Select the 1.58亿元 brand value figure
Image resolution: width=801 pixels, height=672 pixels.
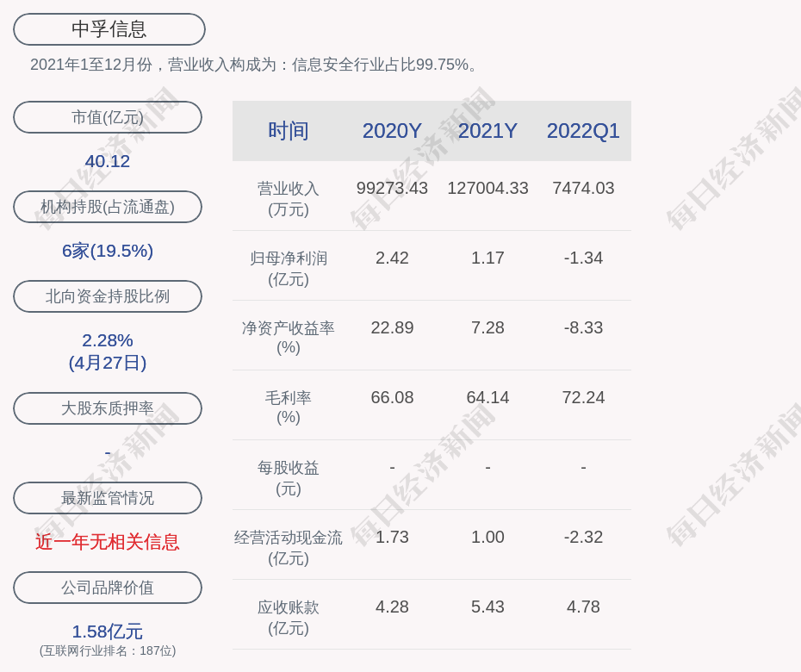(108, 632)
